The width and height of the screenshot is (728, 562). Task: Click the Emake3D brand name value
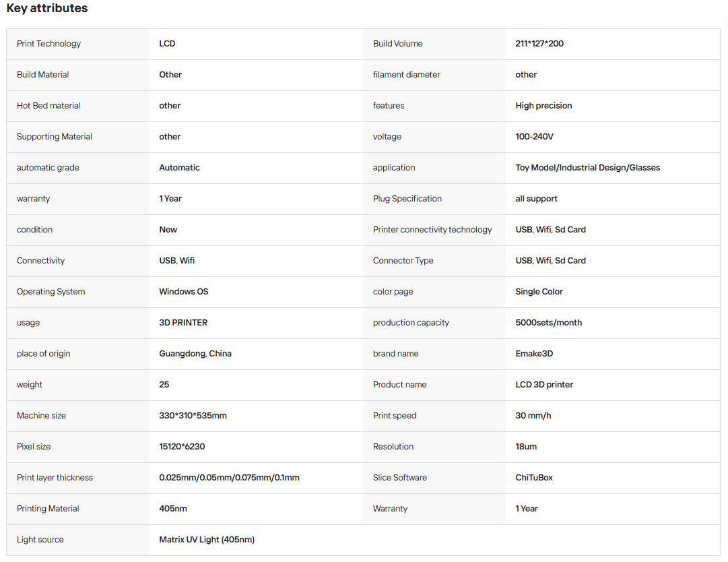[535, 354]
